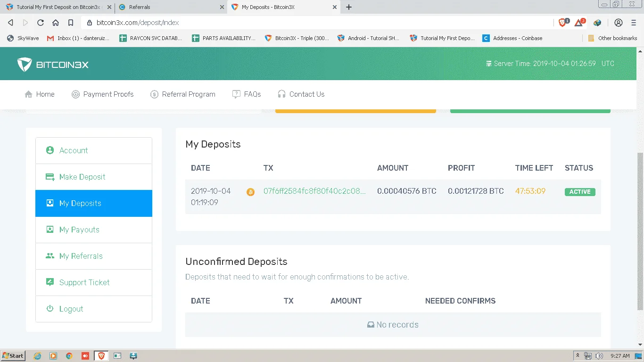Click Logout in the sidebar

coord(94,309)
